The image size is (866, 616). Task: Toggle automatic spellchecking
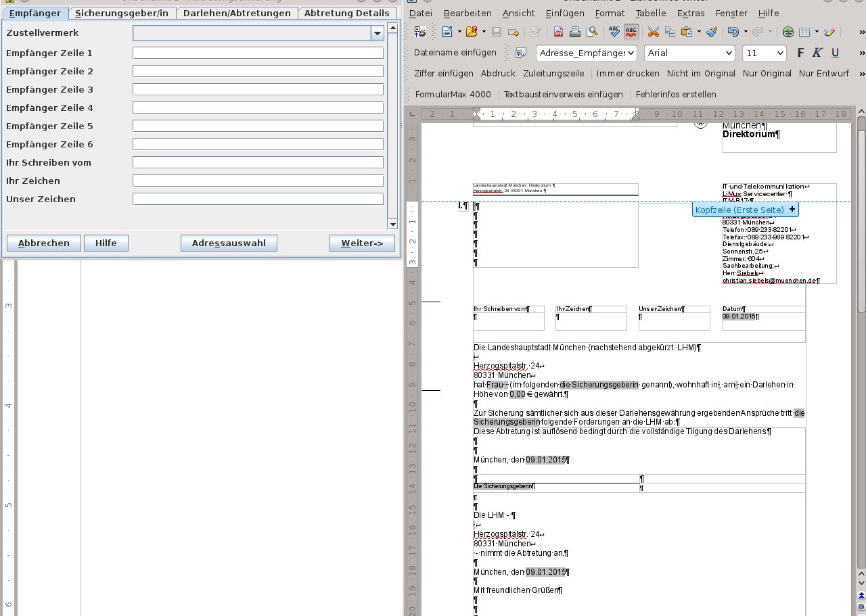(633, 32)
